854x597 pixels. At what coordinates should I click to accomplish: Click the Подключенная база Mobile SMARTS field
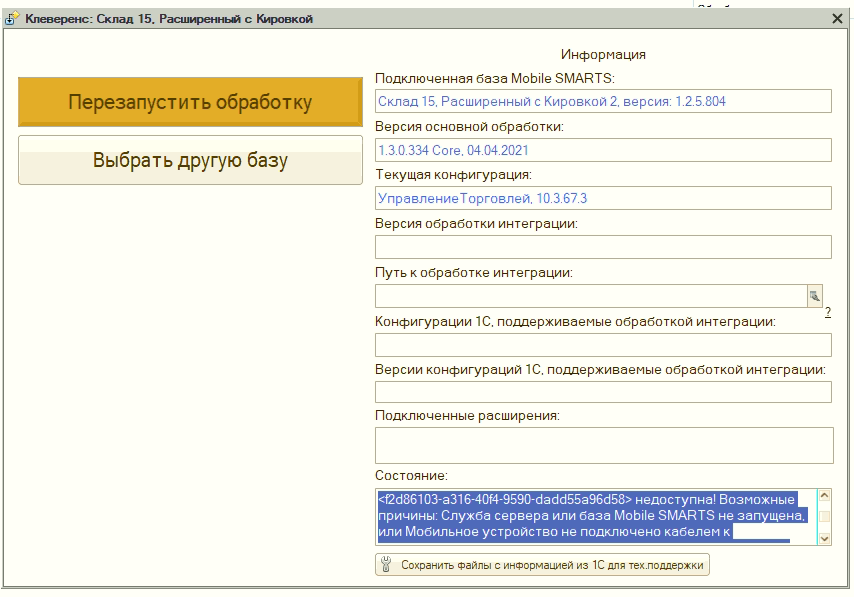click(603, 101)
